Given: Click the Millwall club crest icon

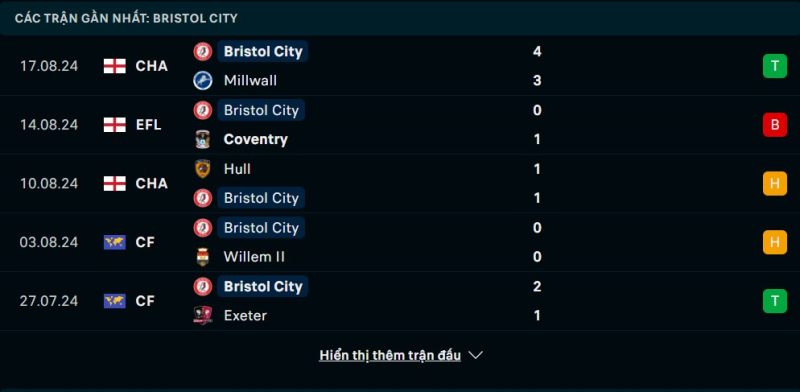Looking at the screenshot, I should point(203,81).
